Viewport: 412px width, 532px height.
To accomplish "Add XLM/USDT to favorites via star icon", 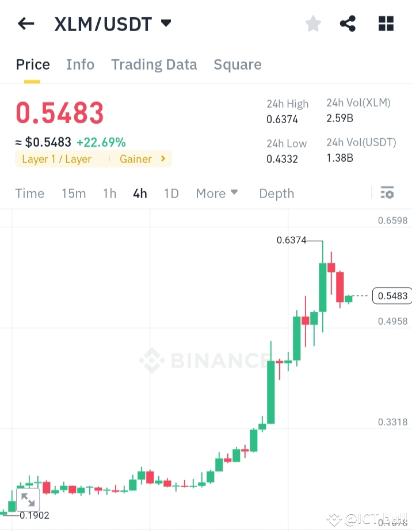I will (312, 24).
